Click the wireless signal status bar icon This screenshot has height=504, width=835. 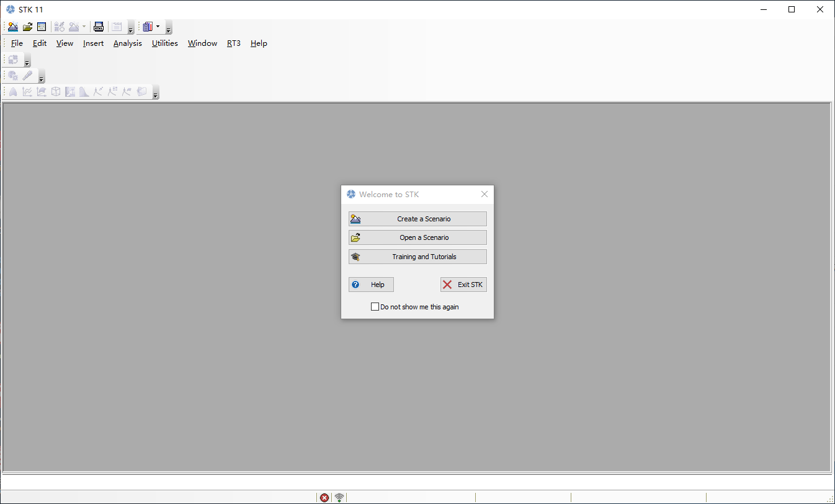(339, 497)
